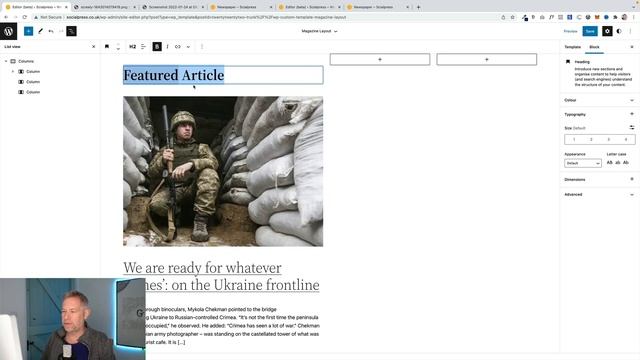Bookmark page with the star icon

pyautogui.click(x=513, y=17)
